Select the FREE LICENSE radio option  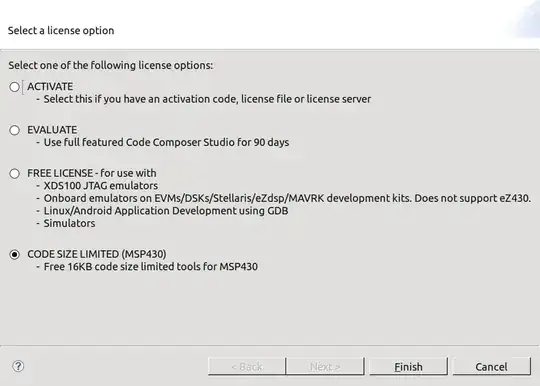[14, 173]
